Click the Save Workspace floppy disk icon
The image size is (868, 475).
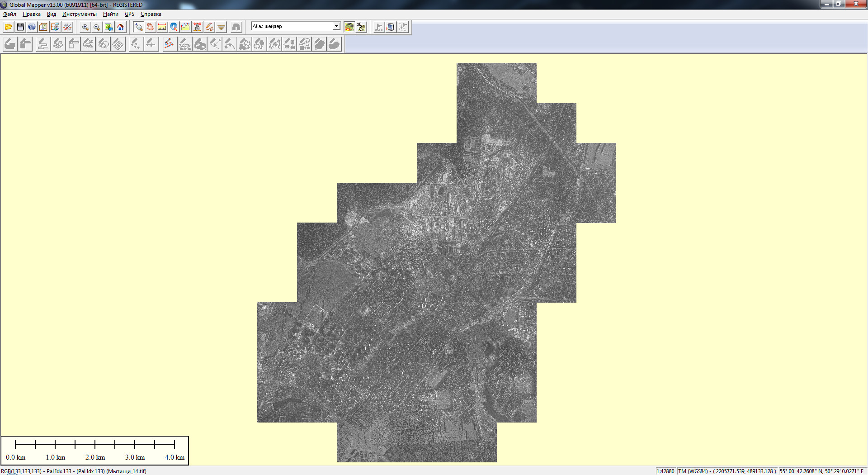pyautogui.click(x=20, y=27)
